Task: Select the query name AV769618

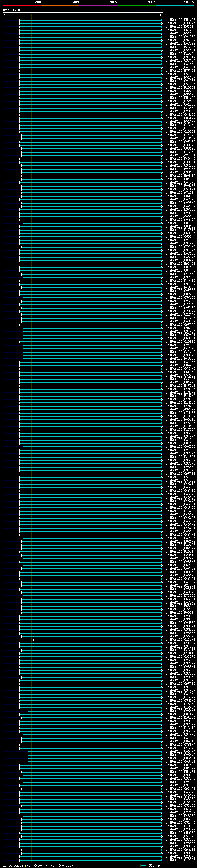Action: point(11,10)
